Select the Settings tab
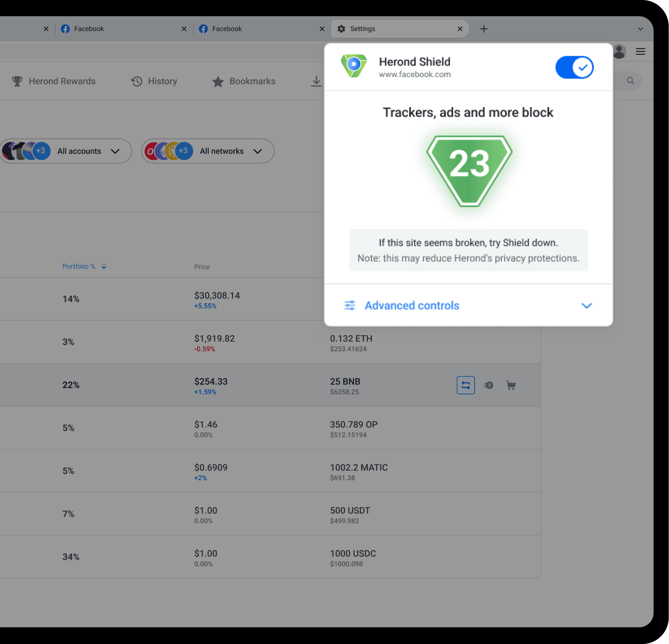The width and height of the screenshot is (669, 644). point(400,29)
